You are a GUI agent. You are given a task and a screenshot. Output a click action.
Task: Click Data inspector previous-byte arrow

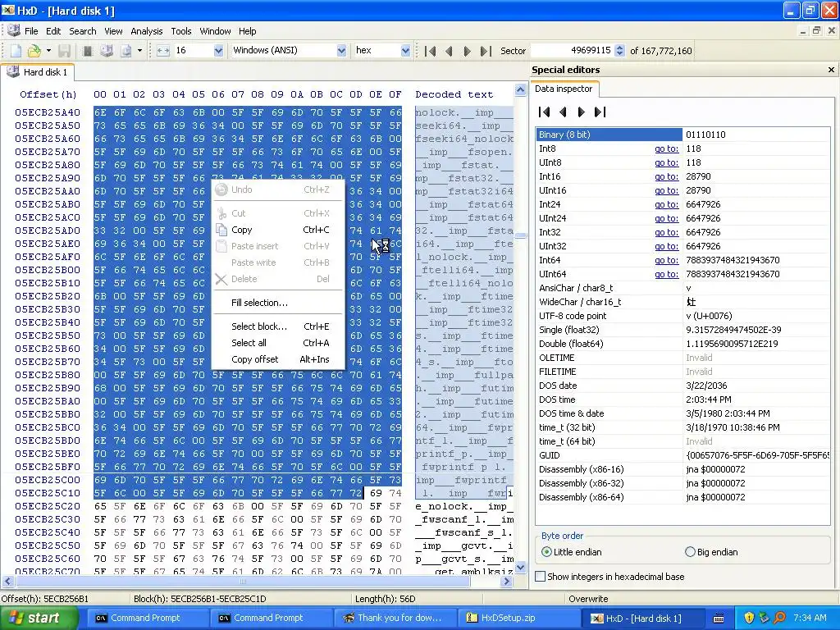[x=563, y=112]
